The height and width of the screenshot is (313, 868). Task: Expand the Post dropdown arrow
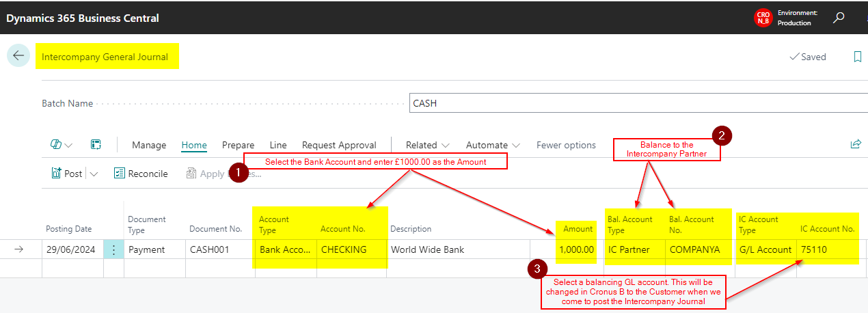click(94, 174)
